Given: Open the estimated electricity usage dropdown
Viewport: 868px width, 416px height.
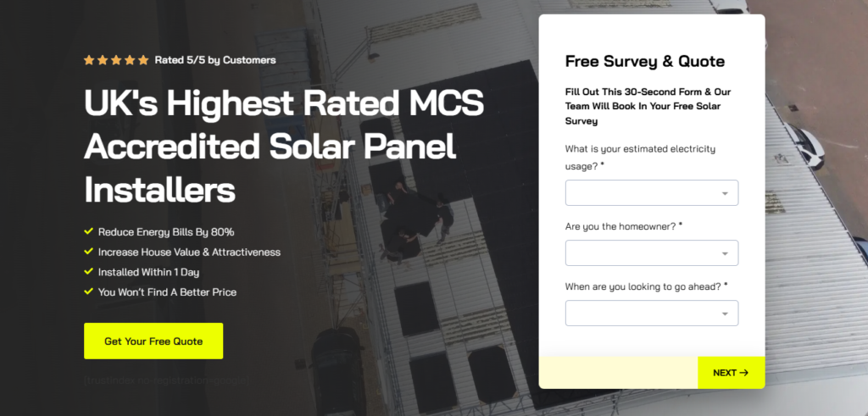Looking at the screenshot, I should 651,193.
